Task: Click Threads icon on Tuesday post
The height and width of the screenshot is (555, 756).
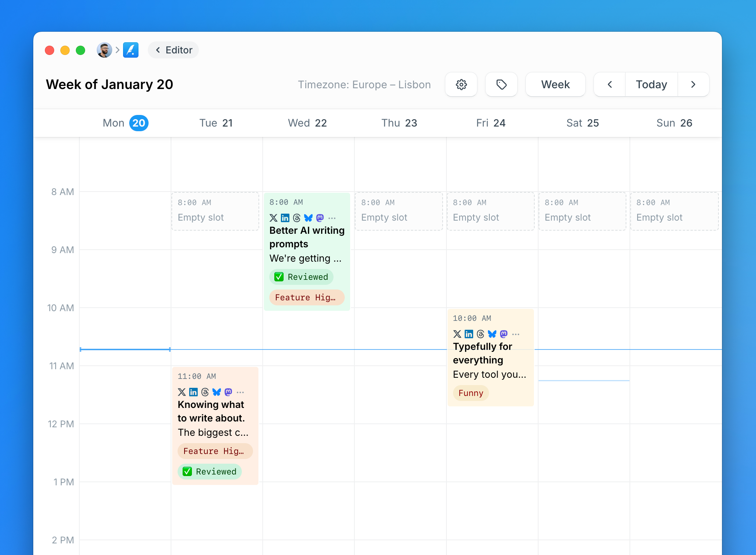Action: [205, 392]
